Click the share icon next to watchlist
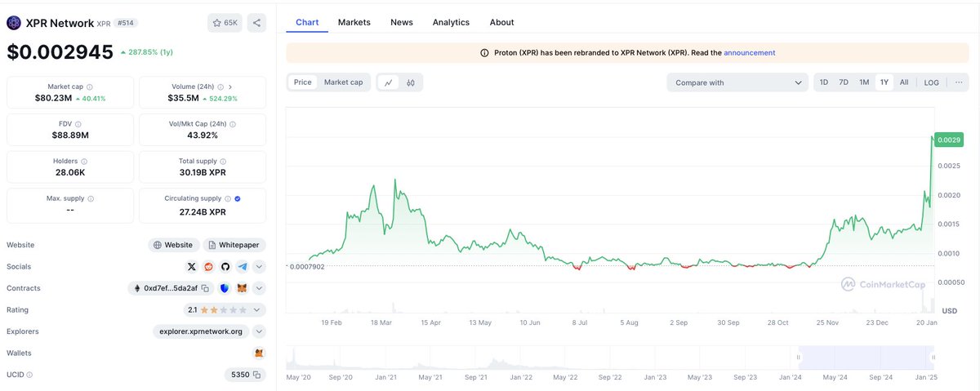The width and height of the screenshot is (980, 391). pos(256,23)
